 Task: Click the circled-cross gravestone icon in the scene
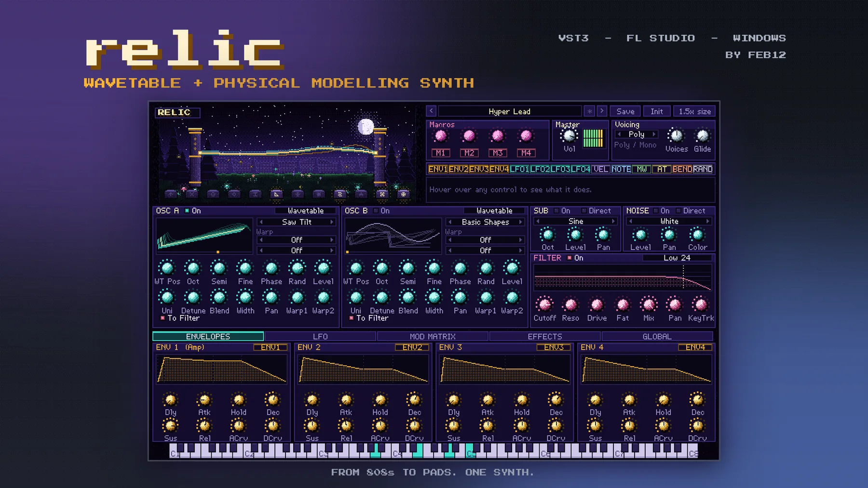click(x=403, y=194)
